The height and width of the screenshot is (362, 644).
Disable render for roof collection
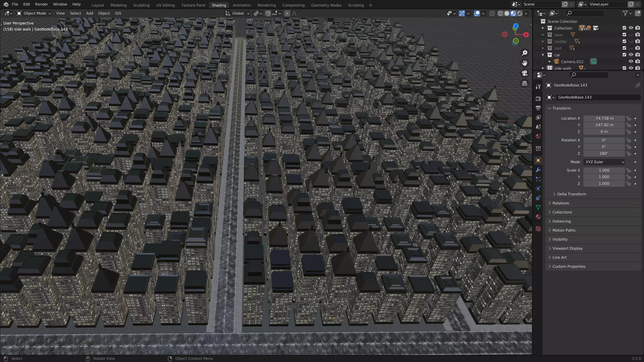pos(637,48)
